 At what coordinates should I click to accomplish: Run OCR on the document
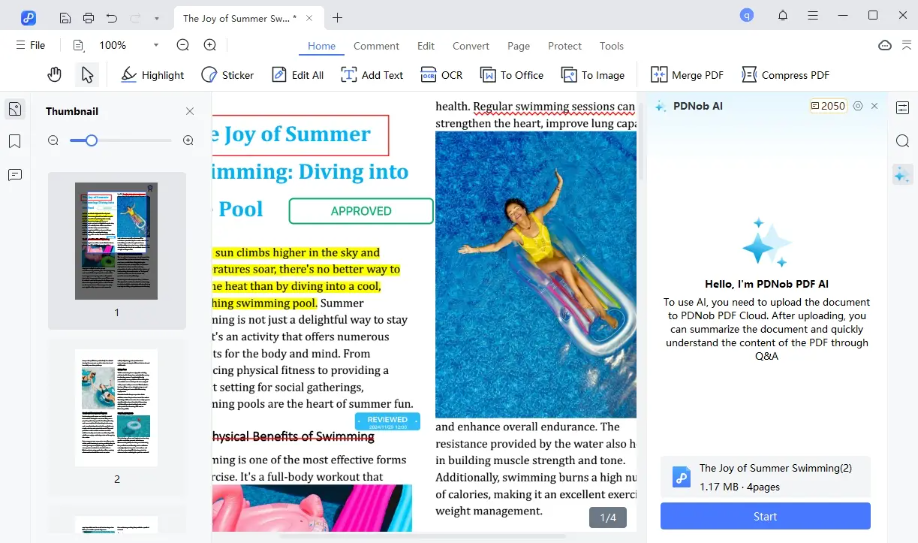[441, 75]
